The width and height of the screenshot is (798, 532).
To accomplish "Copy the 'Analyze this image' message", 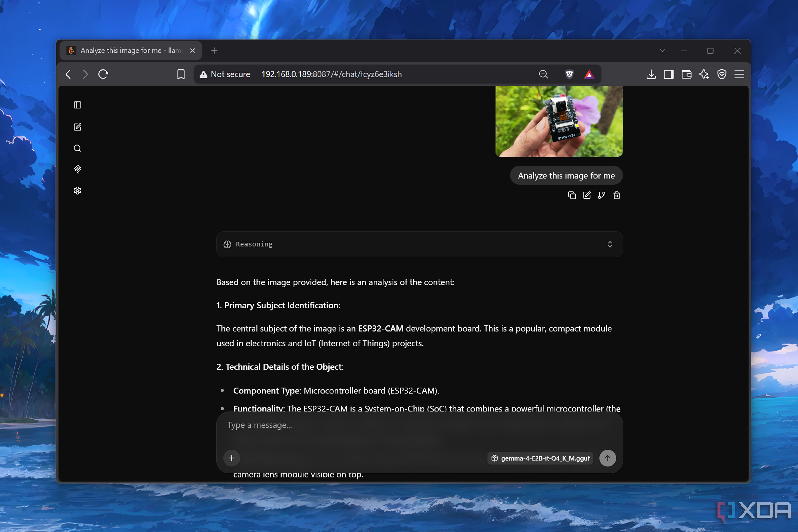I will click(x=572, y=195).
